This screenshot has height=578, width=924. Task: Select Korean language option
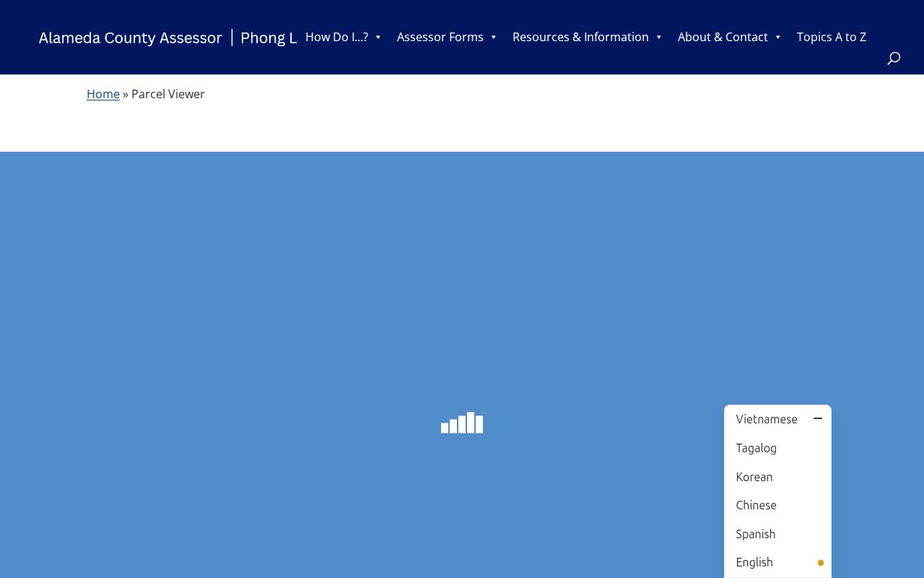coord(754,477)
